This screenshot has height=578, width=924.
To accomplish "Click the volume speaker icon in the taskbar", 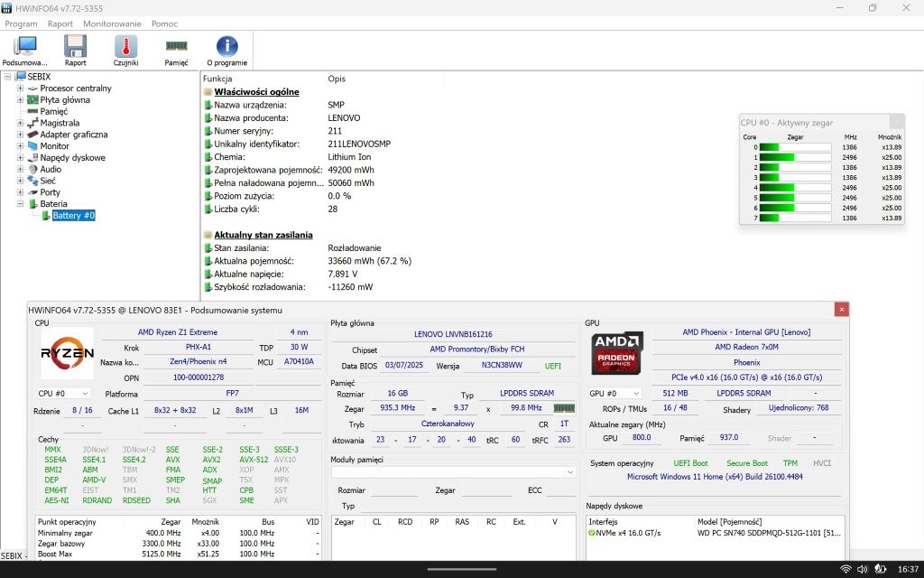I will tap(862, 569).
